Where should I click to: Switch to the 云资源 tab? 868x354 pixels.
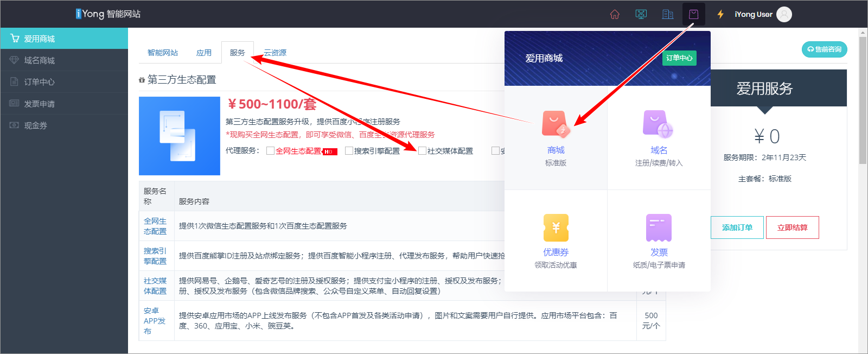275,53
